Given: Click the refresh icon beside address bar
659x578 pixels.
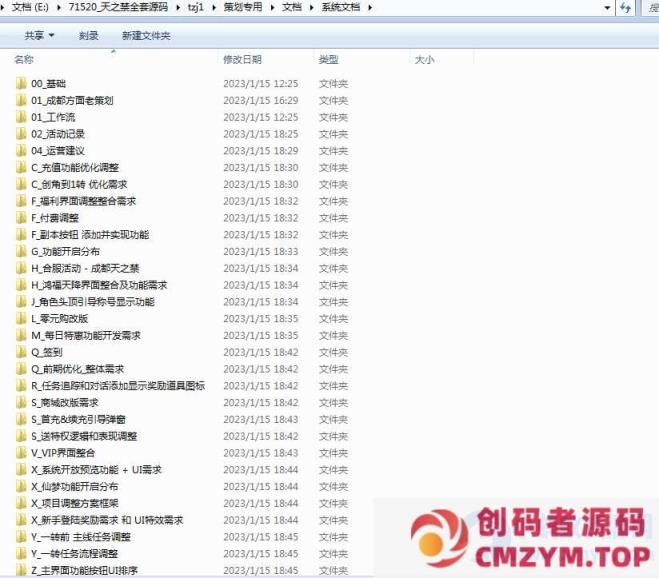Looking at the screenshot, I should 625,8.
